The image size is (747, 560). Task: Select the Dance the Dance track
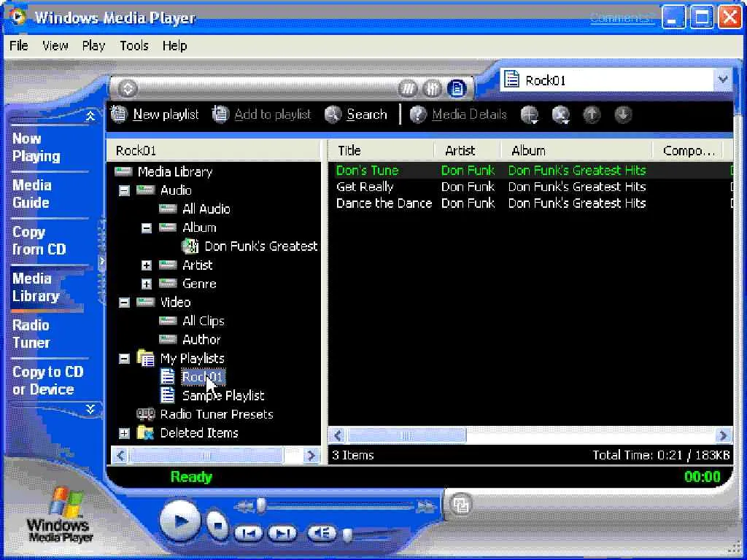pos(384,203)
